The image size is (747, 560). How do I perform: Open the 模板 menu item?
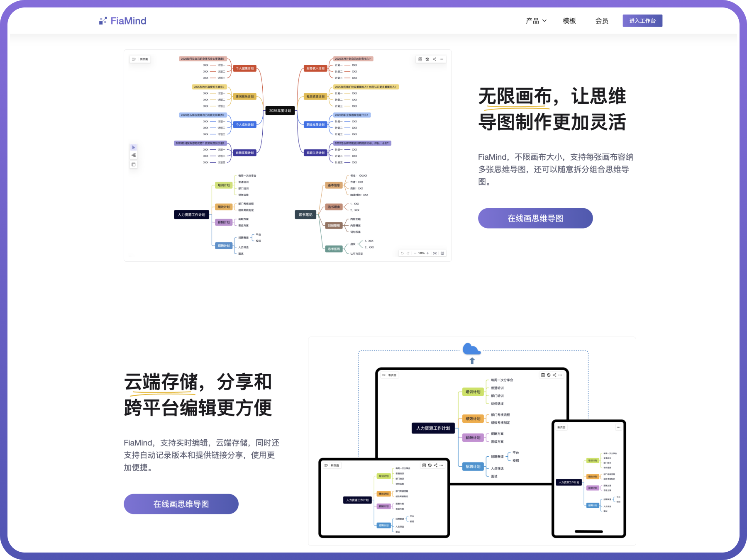coord(569,21)
